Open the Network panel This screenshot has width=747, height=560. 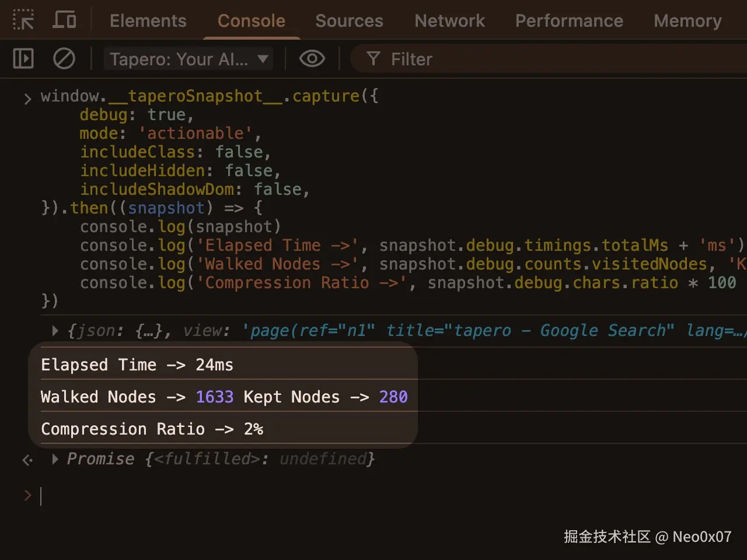pos(449,20)
